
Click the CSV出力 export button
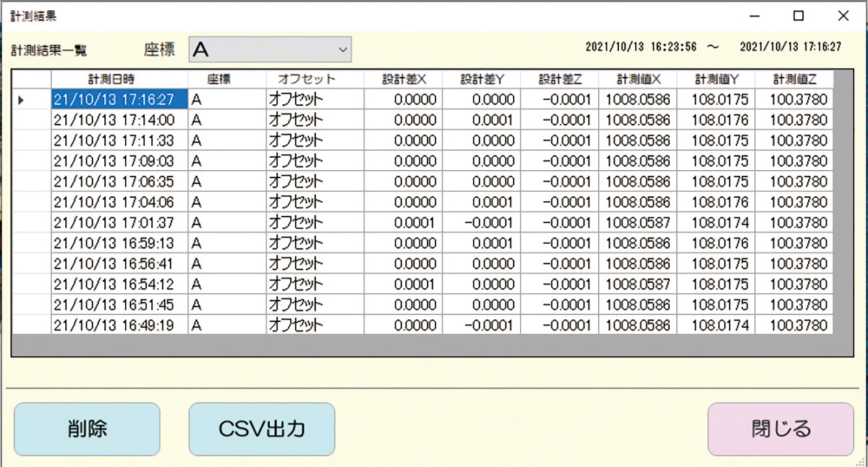point(262,429)
